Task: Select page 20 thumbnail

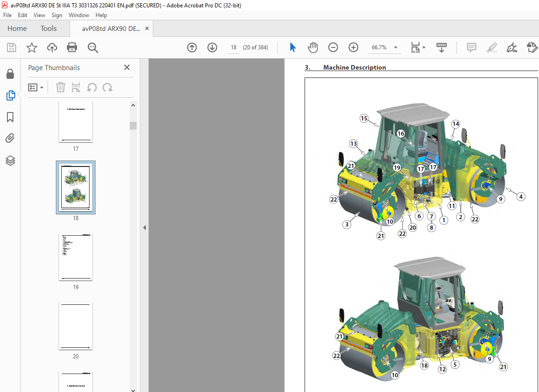Action: coord(76,326)
